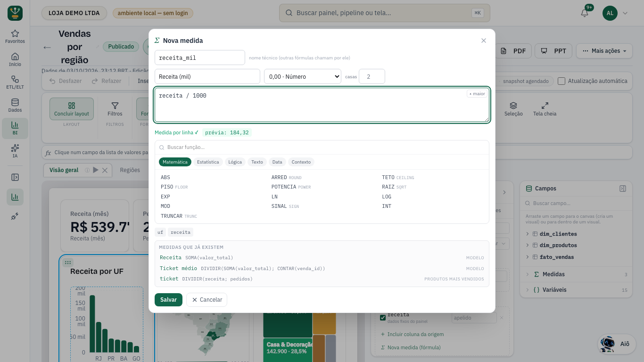
Task: Click Concluir layout button
Action: [x=72, y=109]
